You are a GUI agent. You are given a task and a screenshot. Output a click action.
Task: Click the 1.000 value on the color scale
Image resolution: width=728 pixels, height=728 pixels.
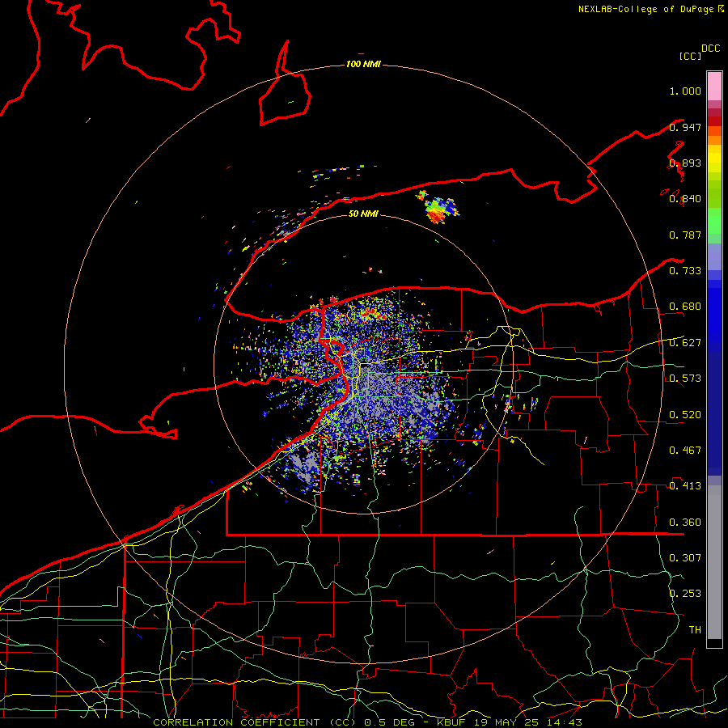685,91
